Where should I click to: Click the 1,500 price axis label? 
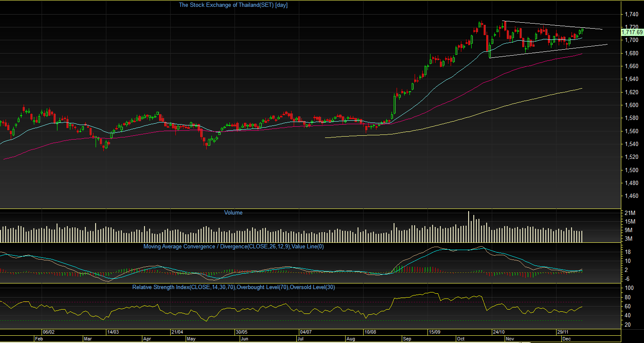(x=631, y=170)
